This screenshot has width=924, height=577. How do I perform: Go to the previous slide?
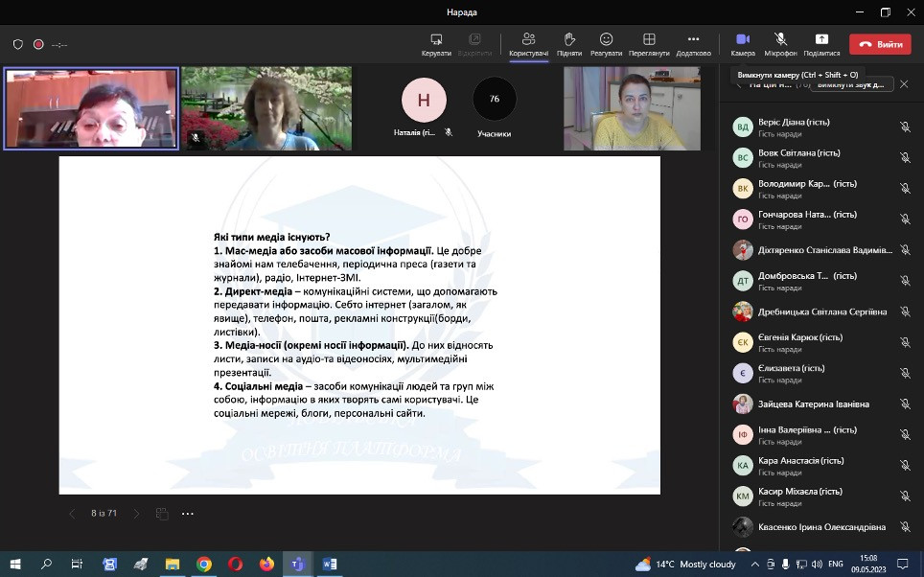pos(72,514)
